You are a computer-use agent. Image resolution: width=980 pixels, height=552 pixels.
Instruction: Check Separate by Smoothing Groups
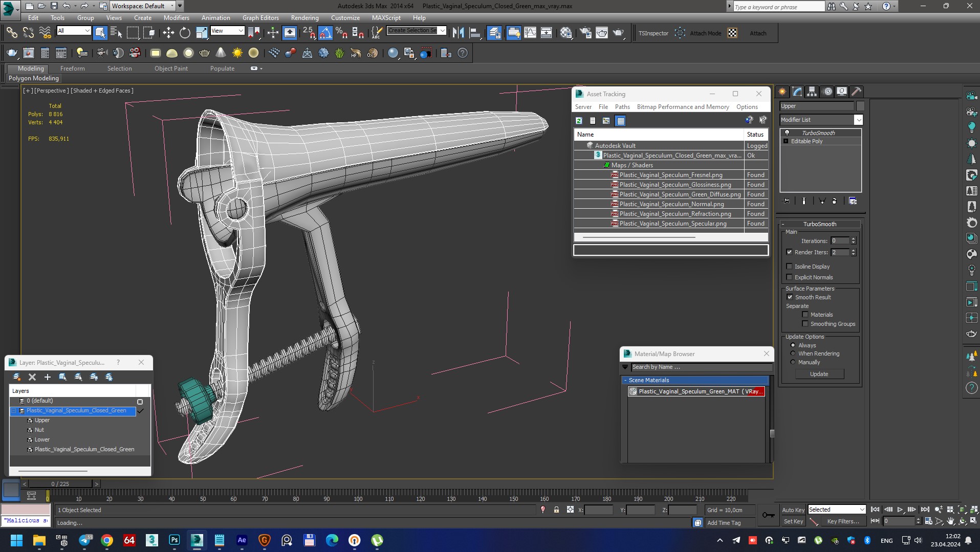[805, 324]
